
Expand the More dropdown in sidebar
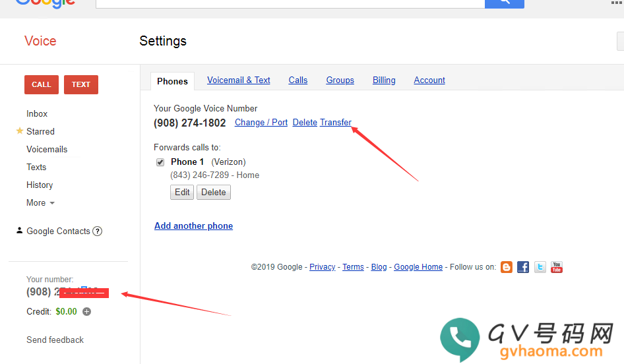[x=40, y=203]
